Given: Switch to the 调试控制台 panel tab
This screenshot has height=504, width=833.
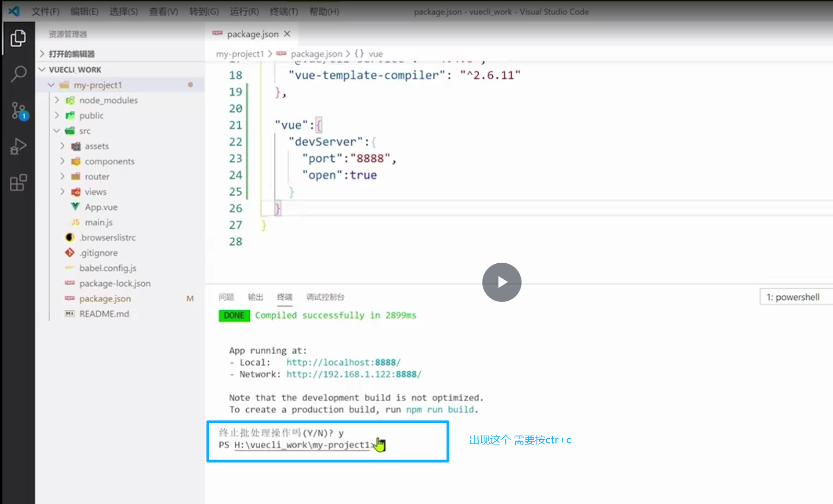Looking at the screenshot, I should pyautogui.click(x=325, y=297).
